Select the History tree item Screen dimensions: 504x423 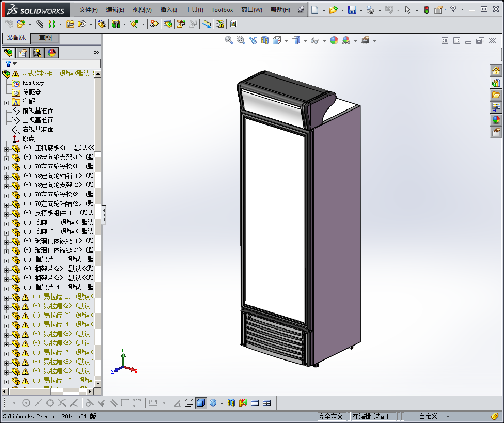point(33,83)
